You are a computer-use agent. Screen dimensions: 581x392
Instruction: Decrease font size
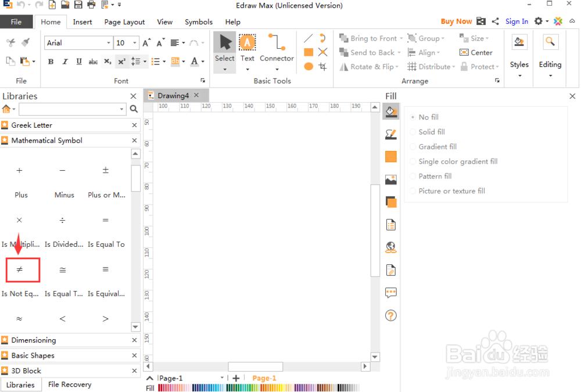point(160,43)
